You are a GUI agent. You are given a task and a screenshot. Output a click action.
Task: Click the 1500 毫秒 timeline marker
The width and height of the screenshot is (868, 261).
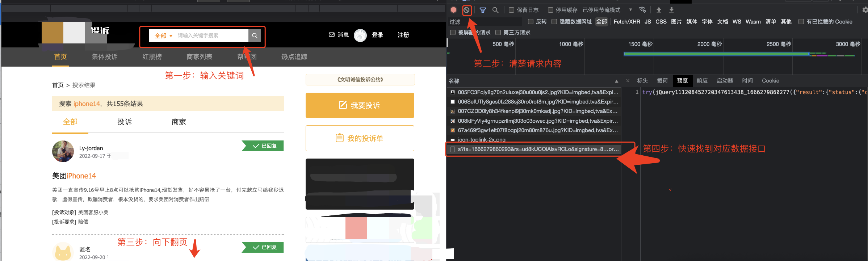(x=640, y=44)
